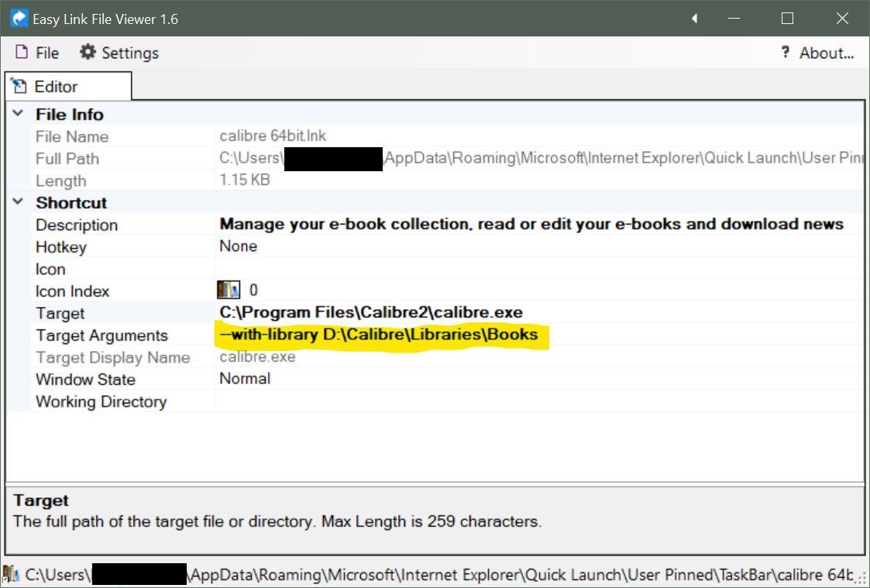Image resolution: width=870 pixels, height=588 pixels.
Task: Click the 1.15 KB length value
Action: (245, 180)
